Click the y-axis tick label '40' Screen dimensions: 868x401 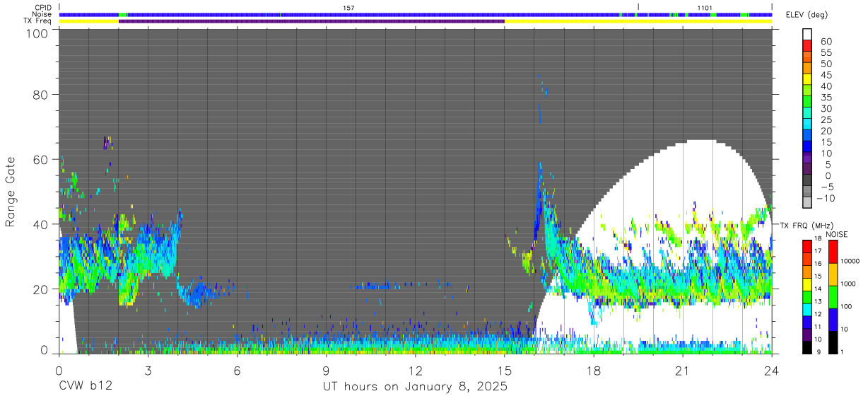click(x=42, y=224)
